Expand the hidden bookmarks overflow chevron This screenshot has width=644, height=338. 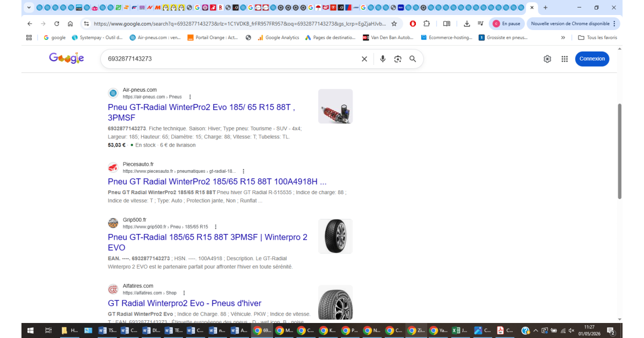[x=563, y=38]
